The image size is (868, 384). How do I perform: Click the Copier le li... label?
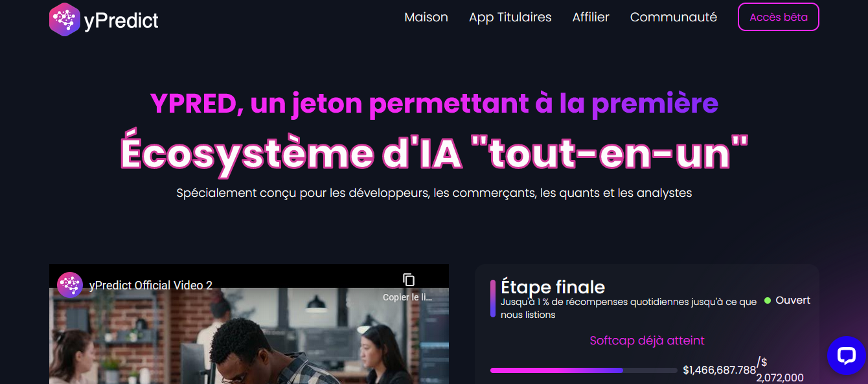coord(407,298)
